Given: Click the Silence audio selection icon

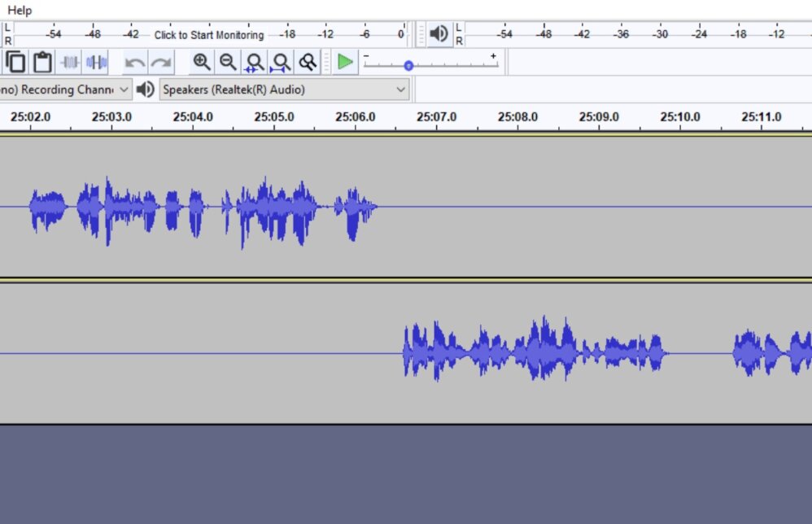Looking at the screenshot, I should [x=95, y=61].
